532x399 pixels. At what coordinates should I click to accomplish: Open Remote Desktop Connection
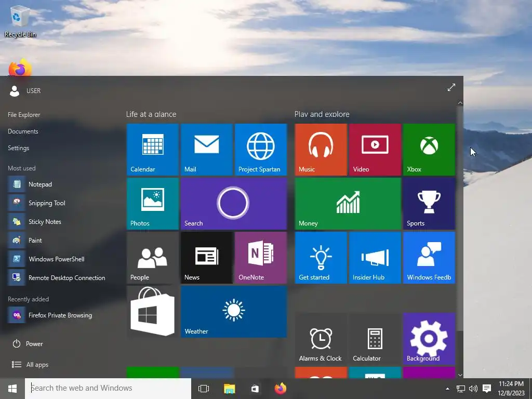[x=61, y=277]
